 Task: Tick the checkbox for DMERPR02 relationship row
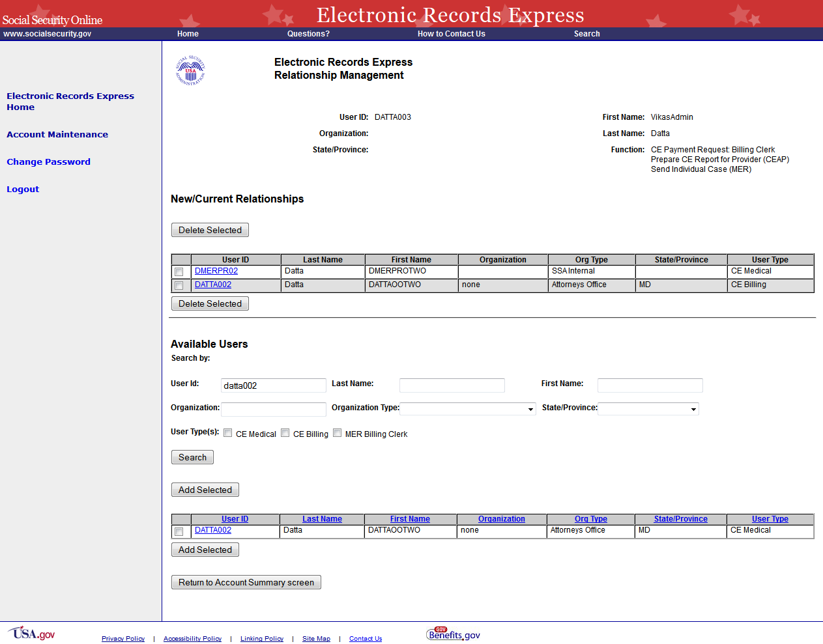click(x=179, y=272)
